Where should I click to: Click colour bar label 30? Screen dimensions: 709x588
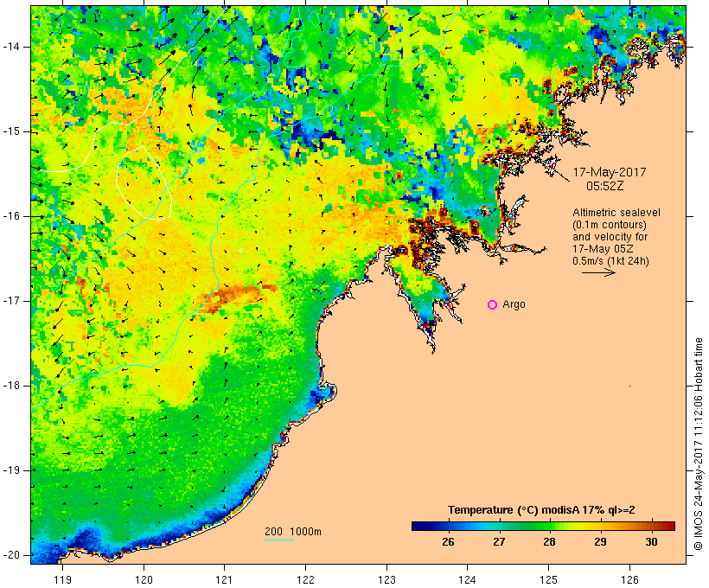[x=651, y=542]
